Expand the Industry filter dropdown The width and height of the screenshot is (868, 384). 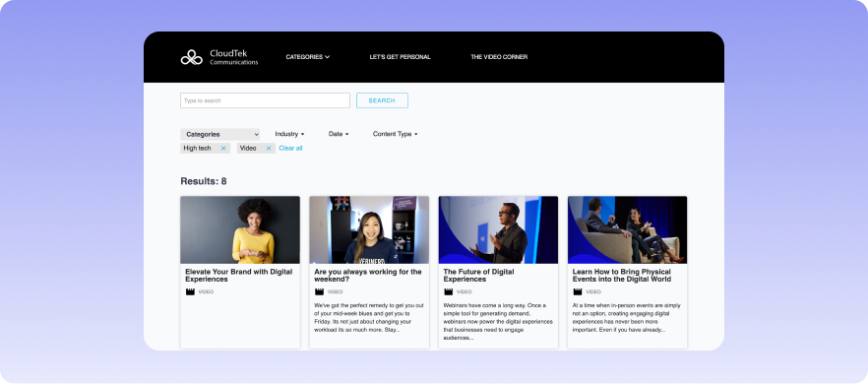pos(289,134)
